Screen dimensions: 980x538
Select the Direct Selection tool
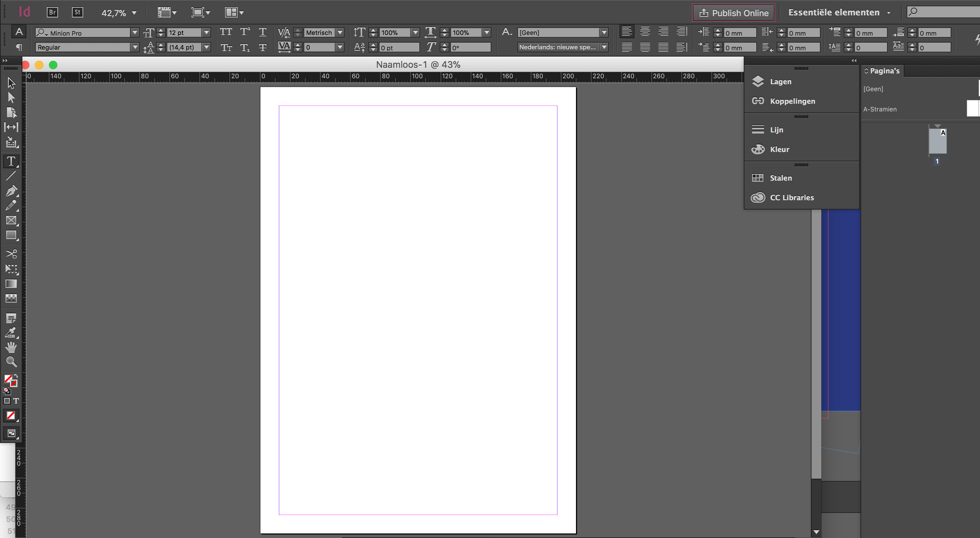(11, 97)
